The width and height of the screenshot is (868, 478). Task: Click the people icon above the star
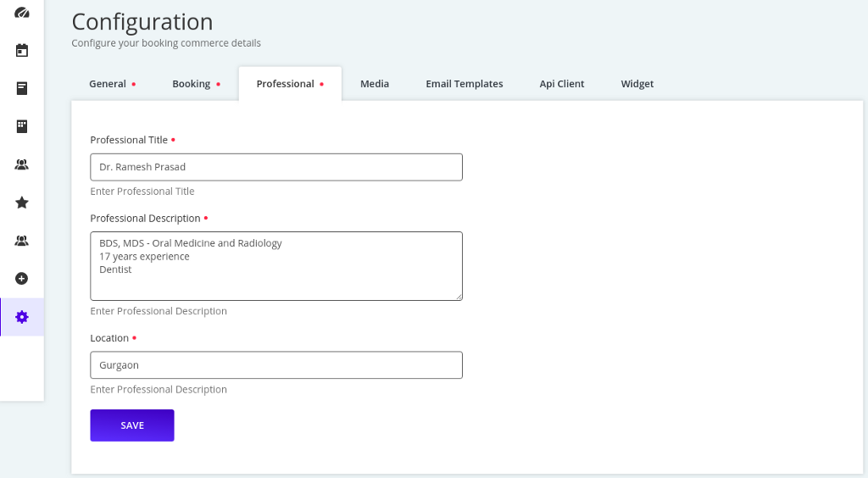pos(22,164)
